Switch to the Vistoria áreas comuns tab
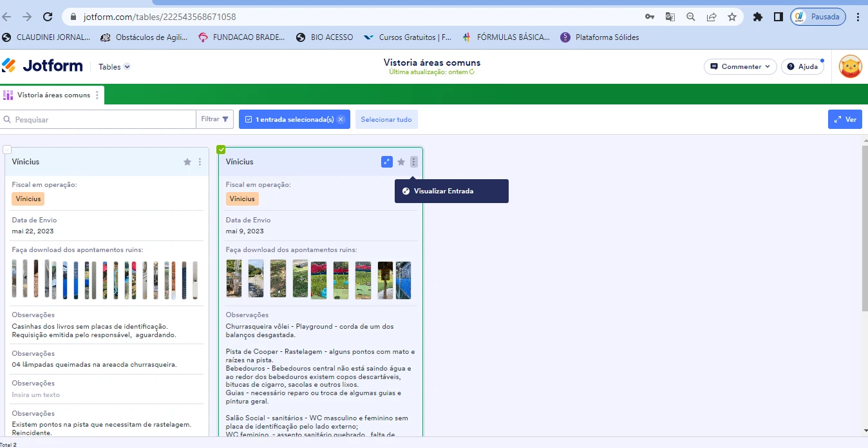The width and height of the screenshot is (868, 448). tap(53, 95)
